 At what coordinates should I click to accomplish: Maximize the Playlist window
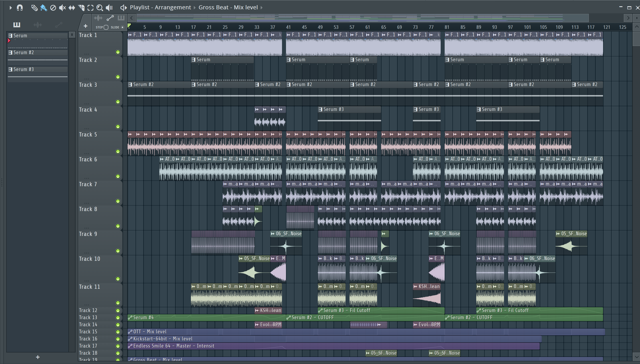point(629,8)
